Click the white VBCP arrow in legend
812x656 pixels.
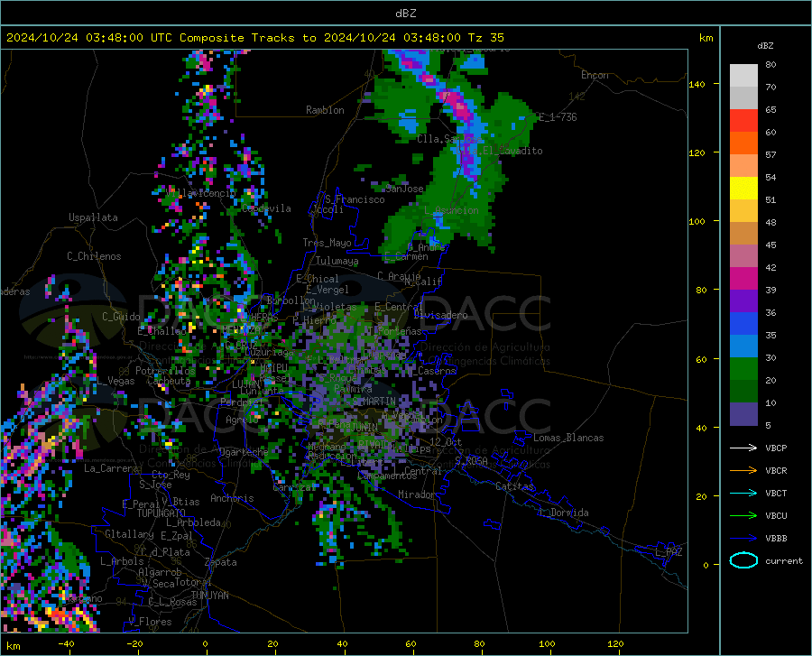pos(743,448)
